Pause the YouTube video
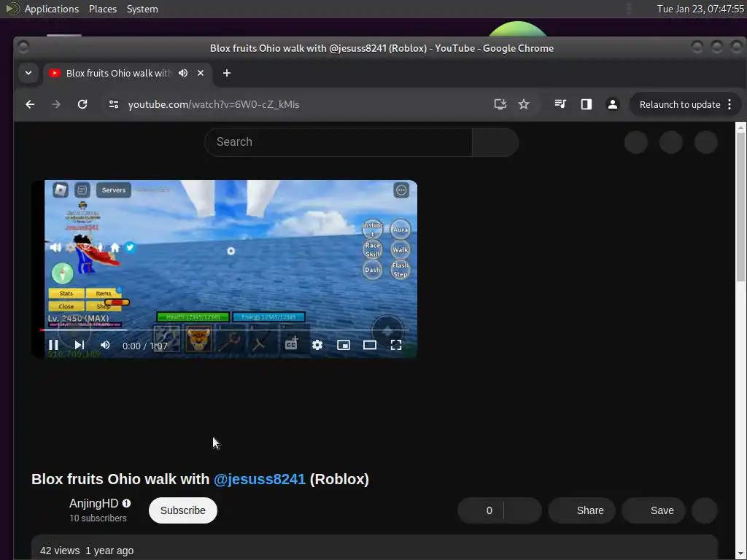Viewport: 747px width, 560px height. pos(53,345)
